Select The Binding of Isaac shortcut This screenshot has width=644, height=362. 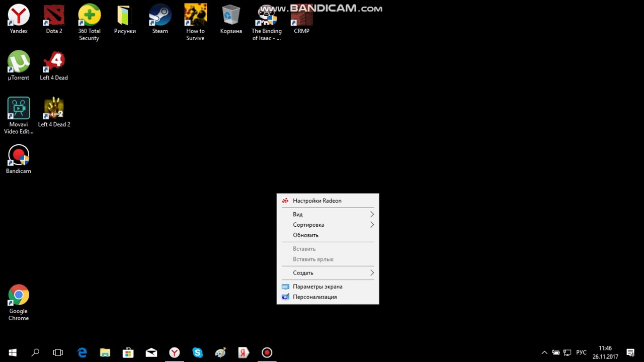click(267, 23)
